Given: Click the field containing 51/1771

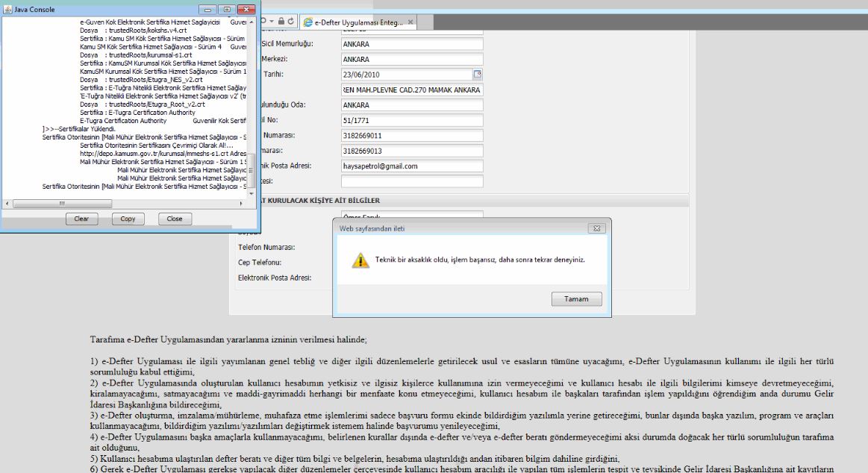Looking at the screenshot, I should pos(412,121).
